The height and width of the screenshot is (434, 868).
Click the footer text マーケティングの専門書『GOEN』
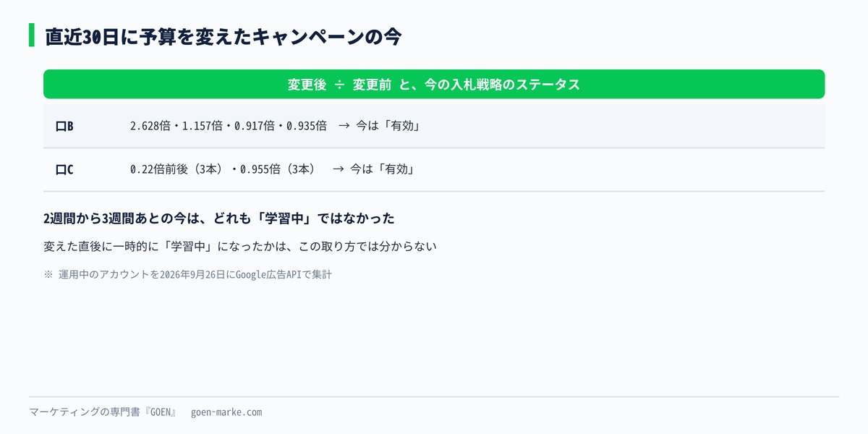point(103,412)
